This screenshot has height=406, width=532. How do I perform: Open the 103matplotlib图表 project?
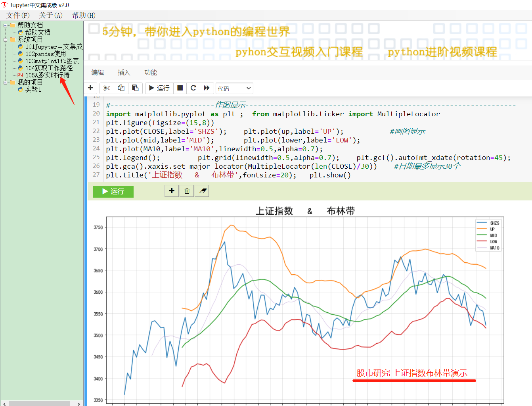pyautogui.click(x=52, y=61)
